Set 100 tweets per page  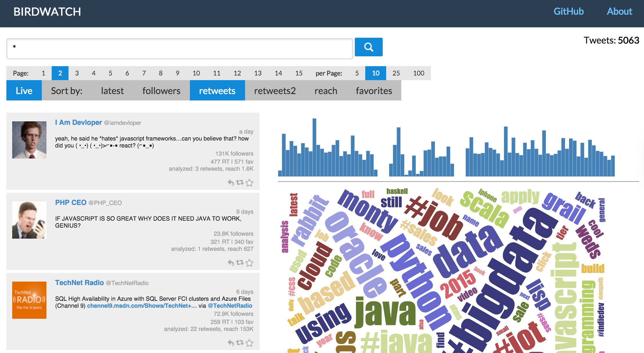point(418,73)
